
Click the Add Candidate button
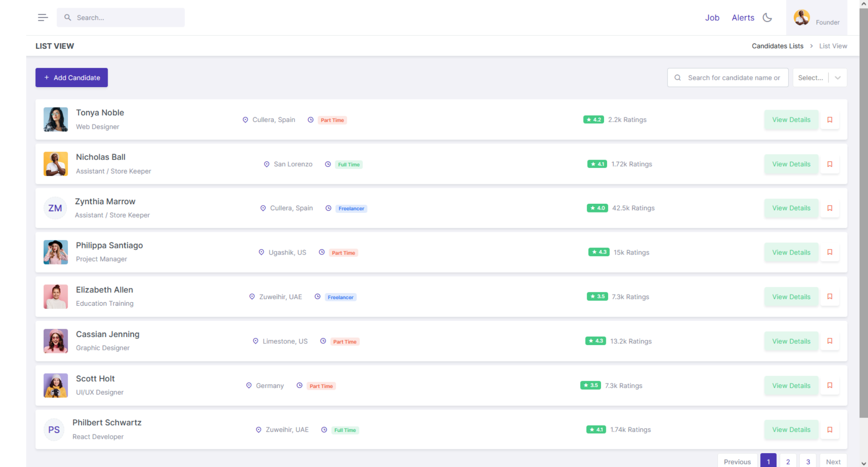click(x=71, y=77)
